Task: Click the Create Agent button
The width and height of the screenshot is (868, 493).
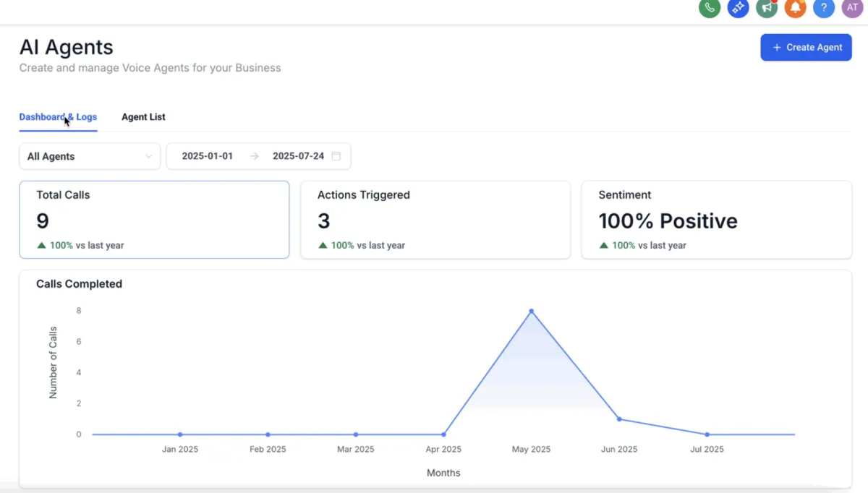Action: [806, 48]
